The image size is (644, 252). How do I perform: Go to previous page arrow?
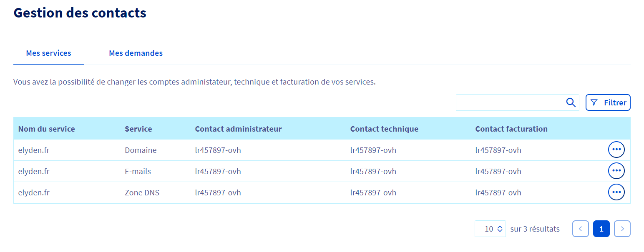pyautogui.click(x=580, y=229)
